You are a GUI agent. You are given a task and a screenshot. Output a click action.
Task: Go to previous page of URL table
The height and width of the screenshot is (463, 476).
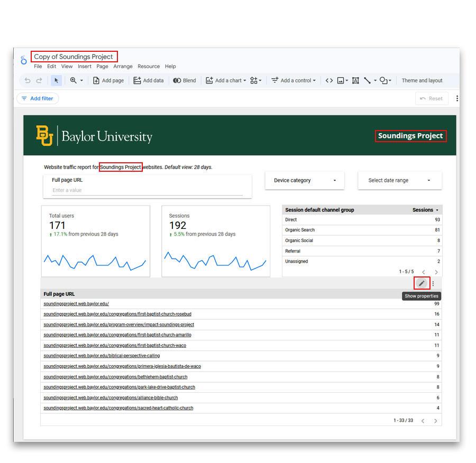423,421
